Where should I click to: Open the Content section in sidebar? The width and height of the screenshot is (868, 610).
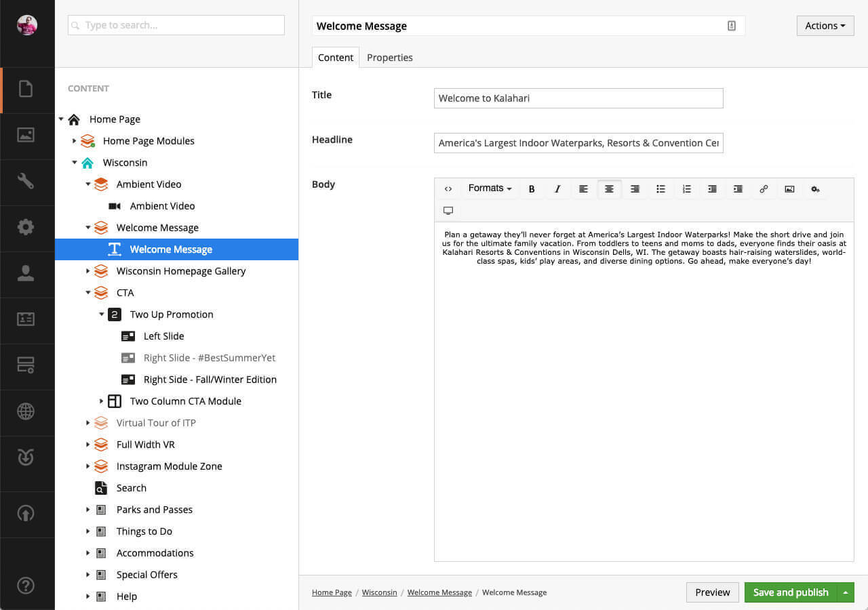pos(26,89)
